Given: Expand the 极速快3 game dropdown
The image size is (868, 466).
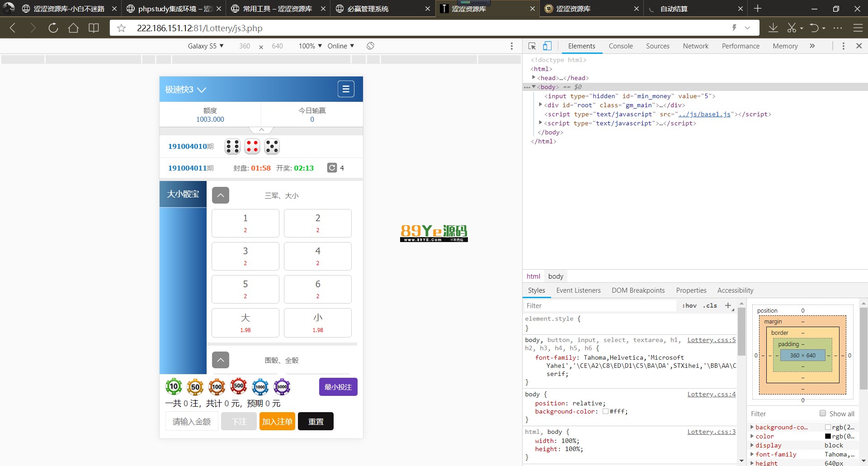Looking at the screenshot, I should pos(185,90).
